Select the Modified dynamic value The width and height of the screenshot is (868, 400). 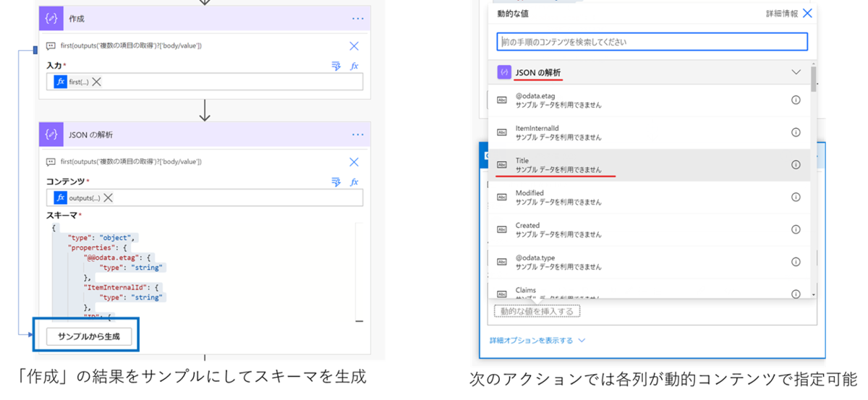649,197
